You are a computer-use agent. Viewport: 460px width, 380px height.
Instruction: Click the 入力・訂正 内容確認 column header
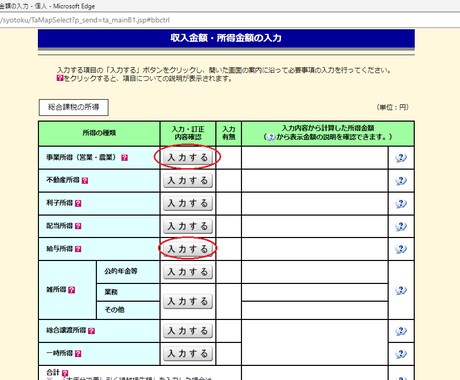188,133
